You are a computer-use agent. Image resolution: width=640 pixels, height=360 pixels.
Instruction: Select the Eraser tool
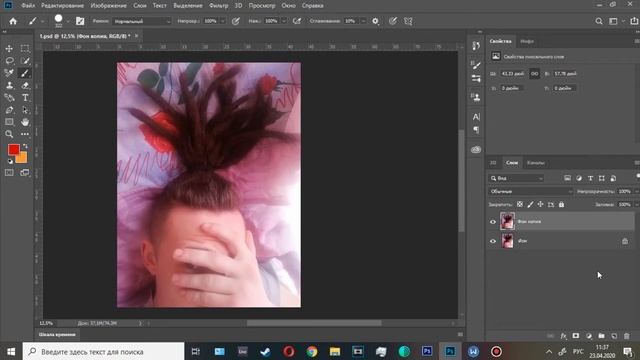click(x=25, y=85)
